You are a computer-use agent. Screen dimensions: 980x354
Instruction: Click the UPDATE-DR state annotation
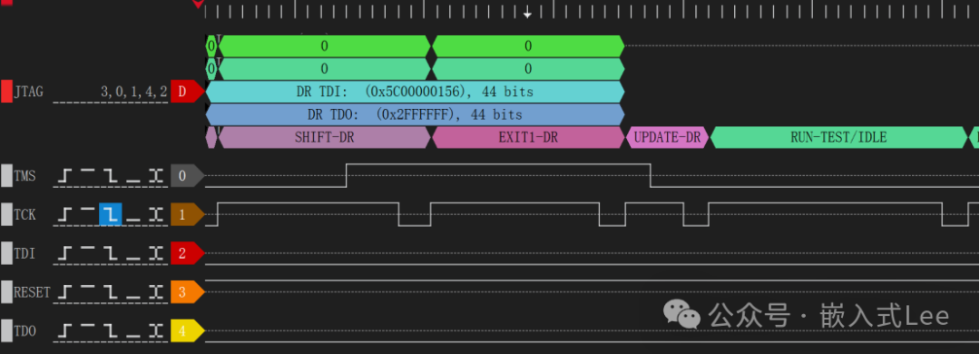[668, 137]
